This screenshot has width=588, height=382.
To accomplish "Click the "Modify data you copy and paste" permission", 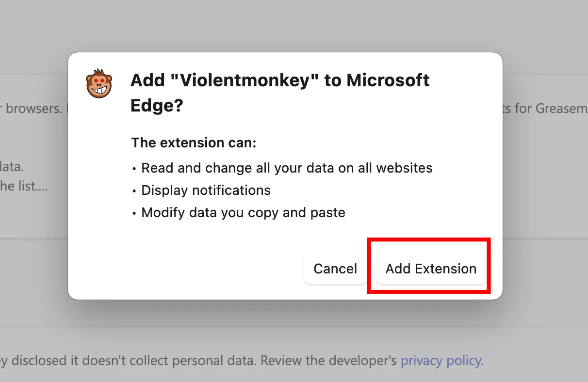I will 243,212.
